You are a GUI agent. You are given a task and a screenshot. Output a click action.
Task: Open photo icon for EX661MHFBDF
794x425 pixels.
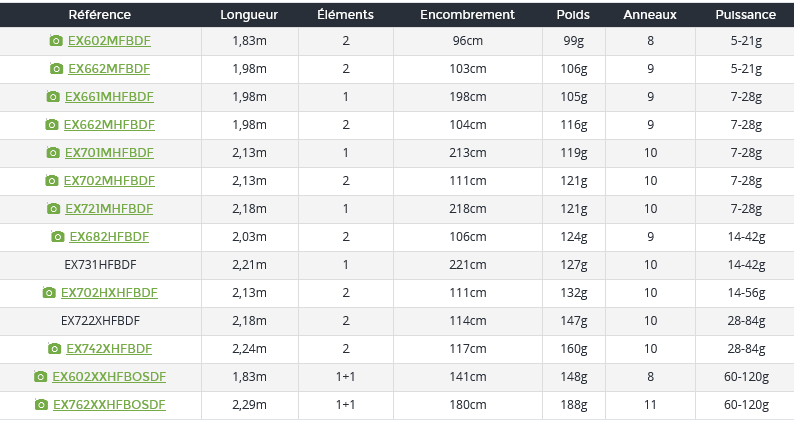(53, 97)
